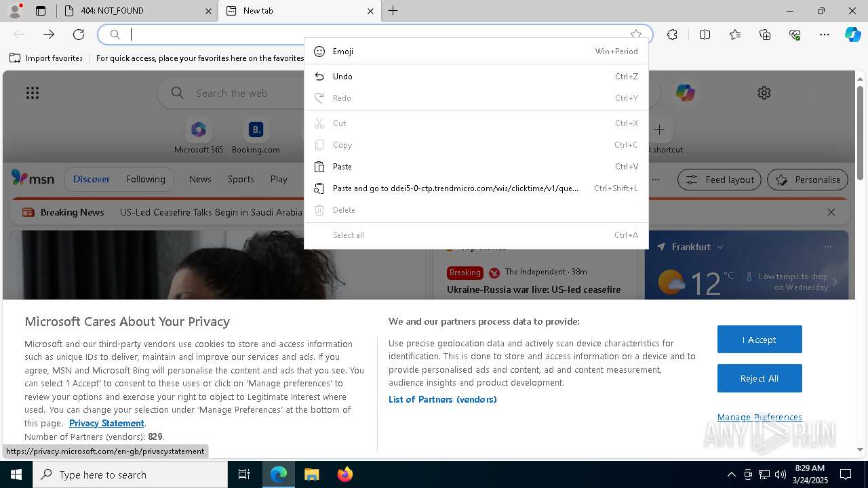The image size is (868, 488).
Task: Show hidden system tray icons
Action: (731, 474)
